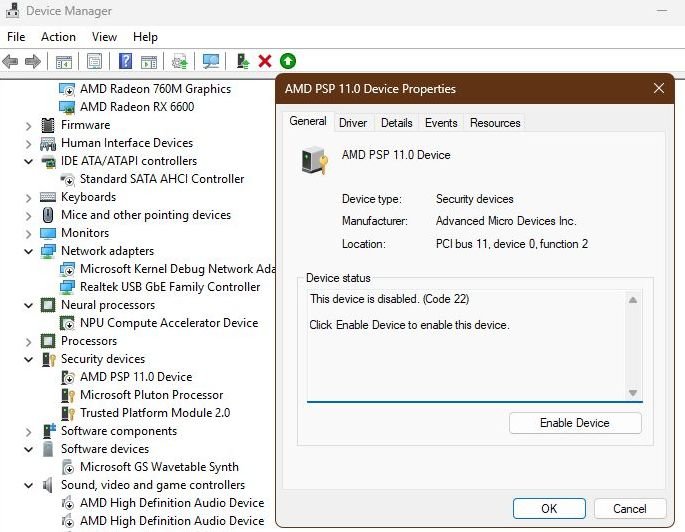Screen dimensions: 685x532
Task: Open the File menu
Action: (16, 37)
